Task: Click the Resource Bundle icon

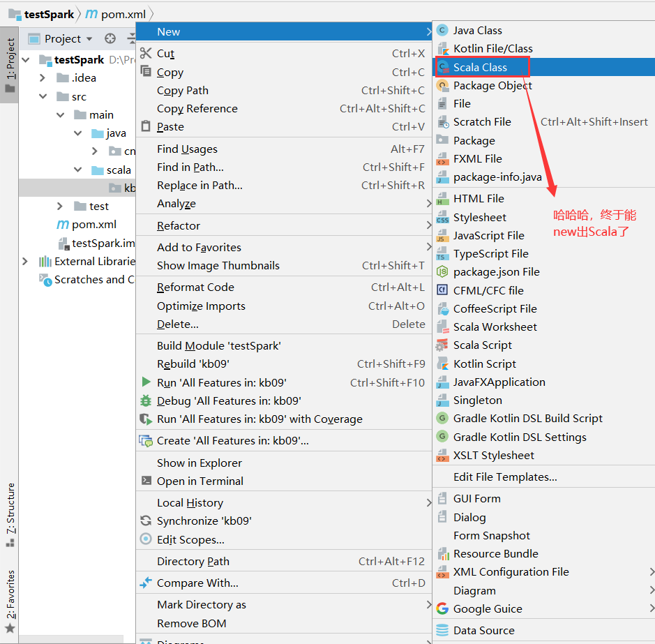Action: point(443,554)
